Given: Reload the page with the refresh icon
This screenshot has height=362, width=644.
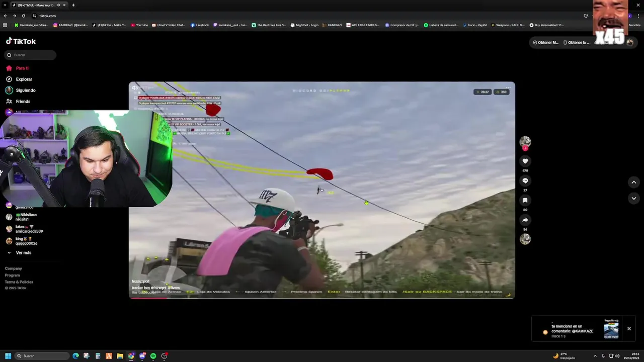Looking at the screenshot, I should coord(23,16).
